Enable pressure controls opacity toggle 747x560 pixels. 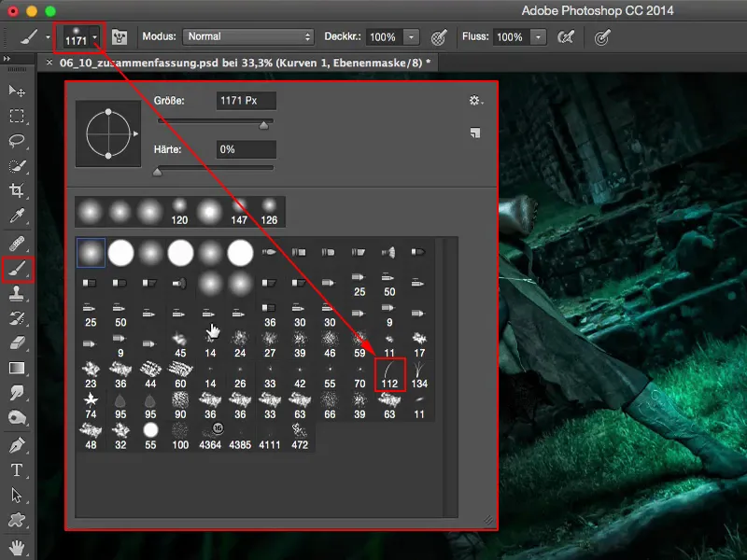point(437,36)
